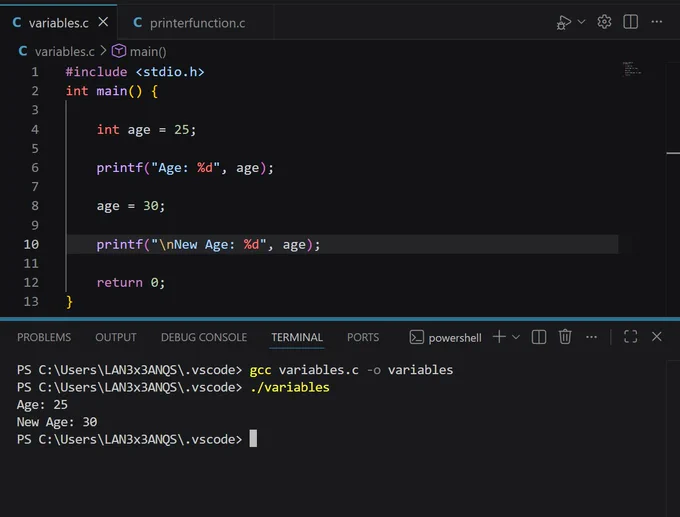Click line number 4 in gutter
This screenshot has height=517, width=680.
pyautogui.click(x=35, y=129)
